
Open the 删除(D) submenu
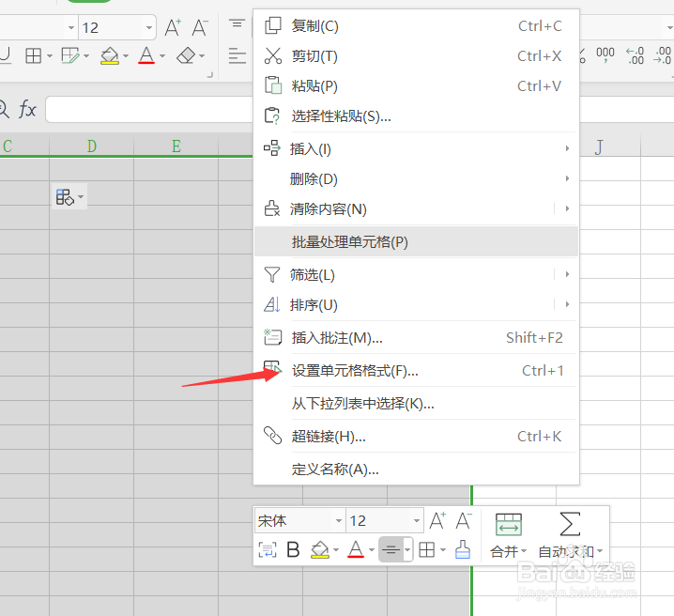tap(416, 178)
